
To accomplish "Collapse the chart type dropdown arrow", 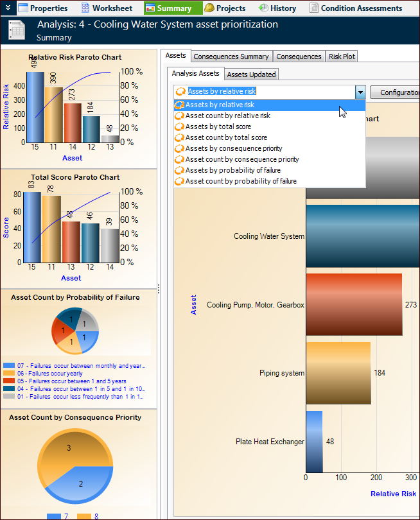I will click(360, 92).
